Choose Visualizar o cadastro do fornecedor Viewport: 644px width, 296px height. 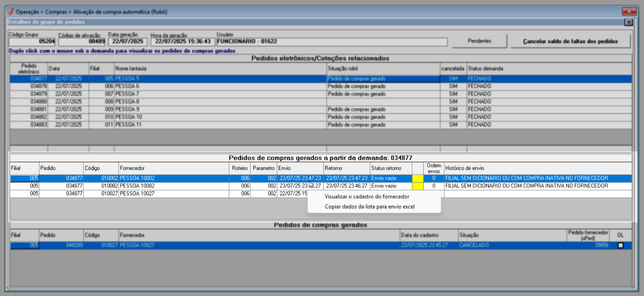pyautogui.click(x=367, y=197)
